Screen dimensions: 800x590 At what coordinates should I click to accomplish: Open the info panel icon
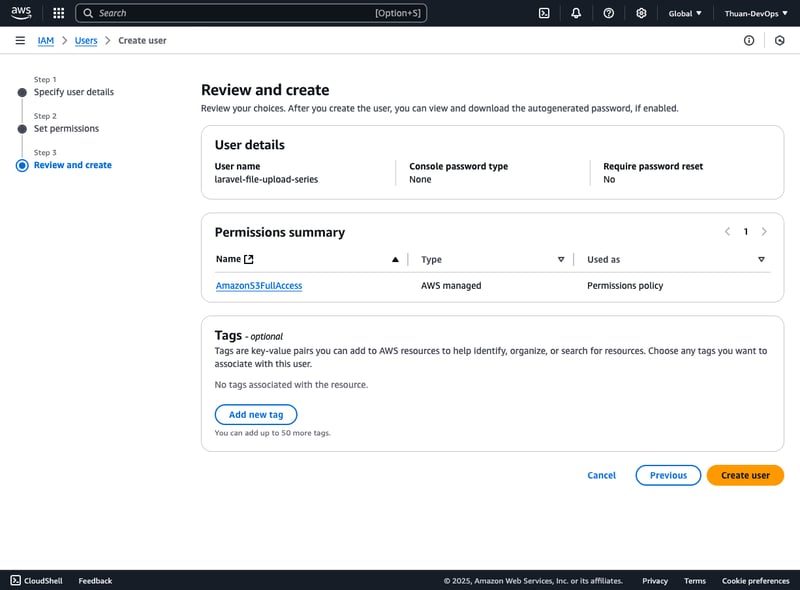coord(749,40)
